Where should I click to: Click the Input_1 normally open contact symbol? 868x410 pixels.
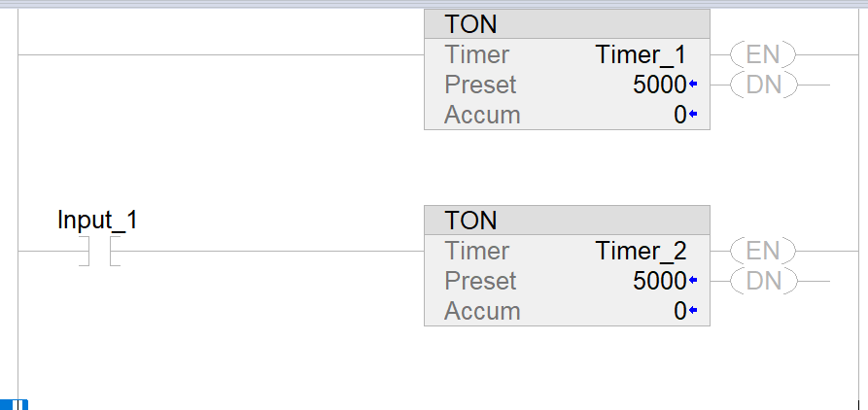98,252
